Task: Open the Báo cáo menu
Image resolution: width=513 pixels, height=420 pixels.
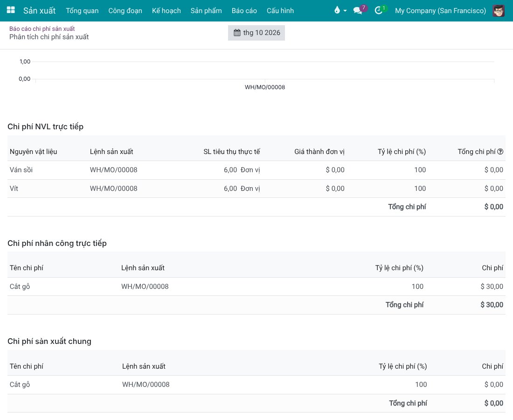Action: pos(244,10)
